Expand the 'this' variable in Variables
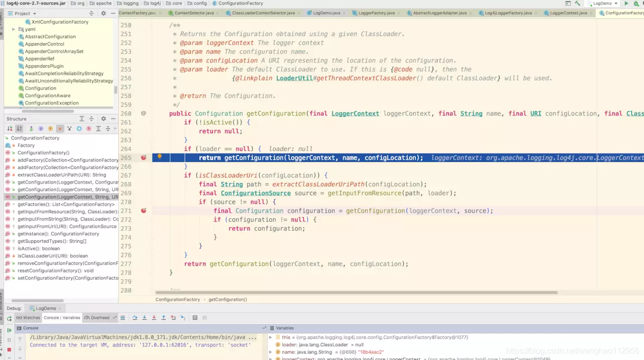The width and height of the screenshot is (644, 360). [x=271, y=337]
